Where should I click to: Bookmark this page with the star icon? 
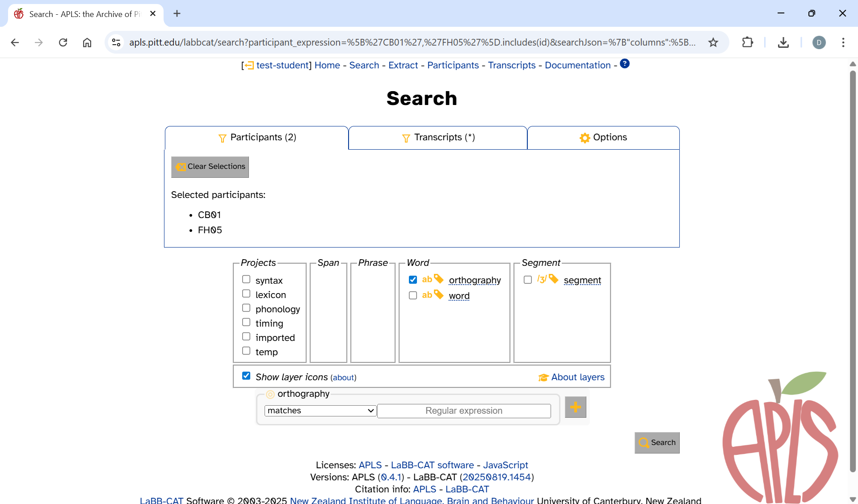click(x=713, y=42)
